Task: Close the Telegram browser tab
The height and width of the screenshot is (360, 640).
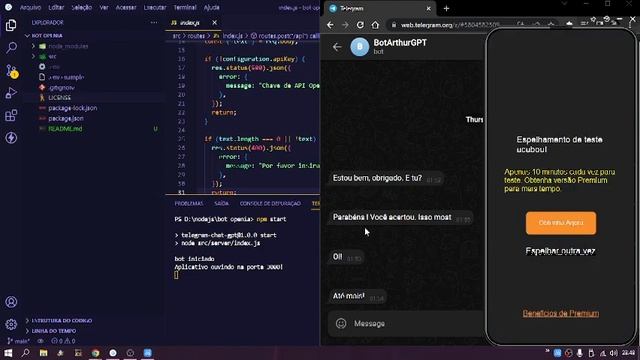Action: (428, 8)
